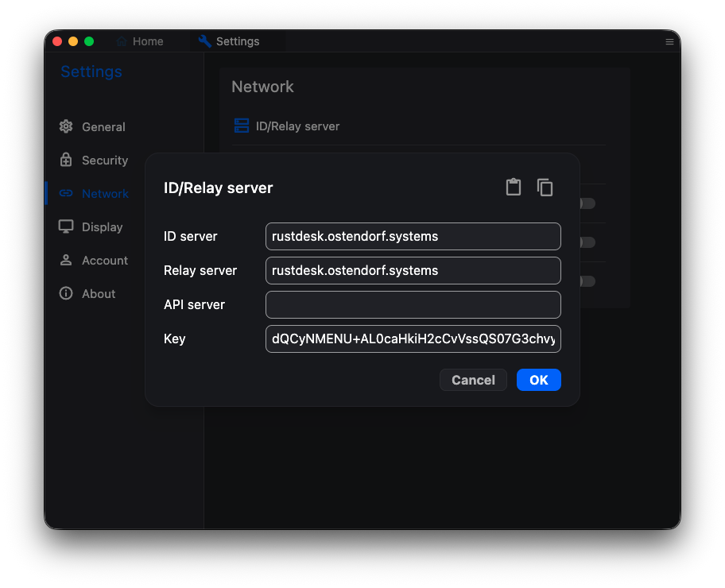This screenshot has height=588, width=725.
Task: Confirm the dialog with OK
Action: click(539, 380)
